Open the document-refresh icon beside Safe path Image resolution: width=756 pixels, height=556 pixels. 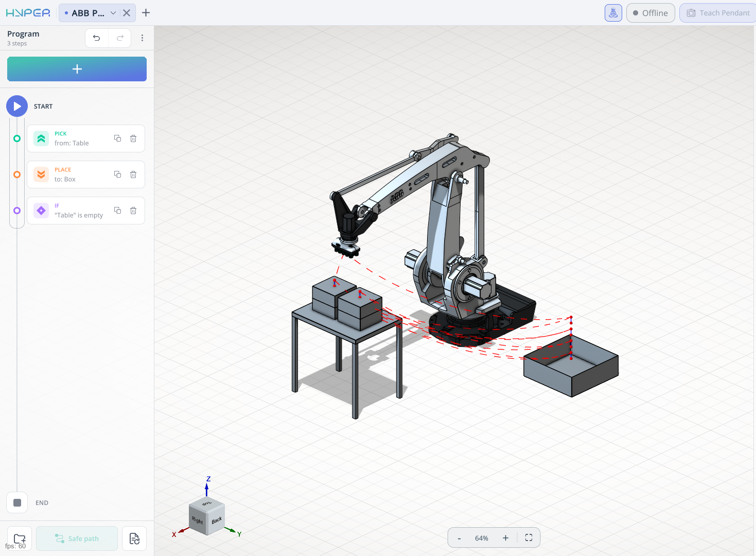(134, 538)
